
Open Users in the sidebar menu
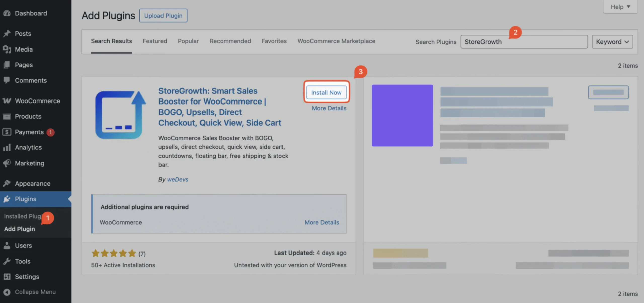click(x=23, y=245)
